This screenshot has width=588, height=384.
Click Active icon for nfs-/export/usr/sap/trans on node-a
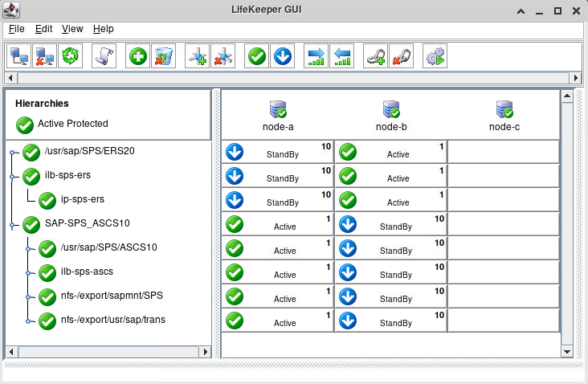235,321
